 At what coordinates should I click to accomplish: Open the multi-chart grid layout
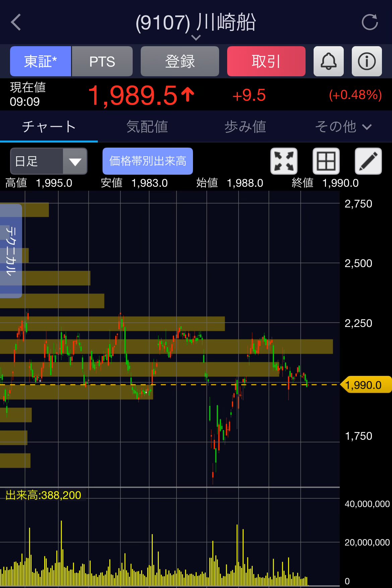pos(326,161)
